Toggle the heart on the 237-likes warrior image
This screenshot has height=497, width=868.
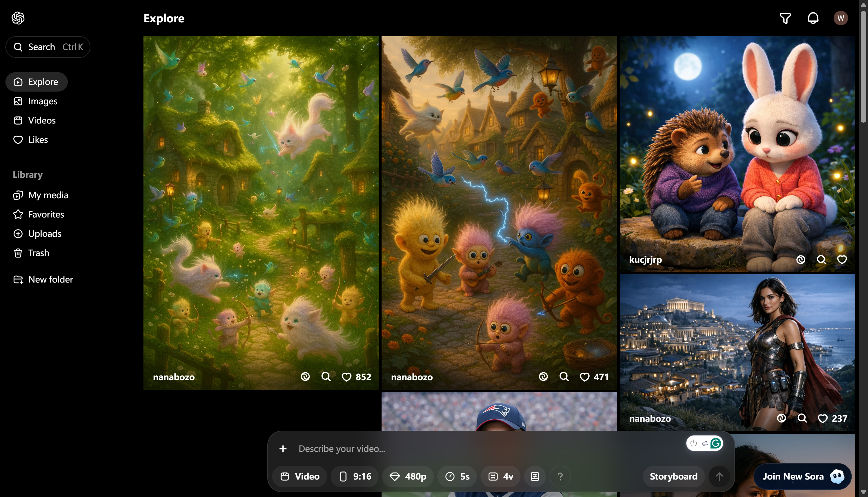click(822, 418)
